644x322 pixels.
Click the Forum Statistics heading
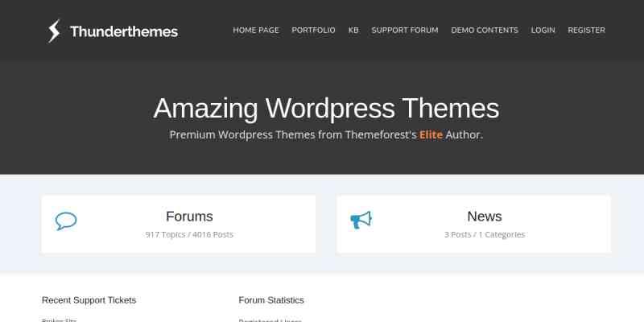[x=271, y=300]
